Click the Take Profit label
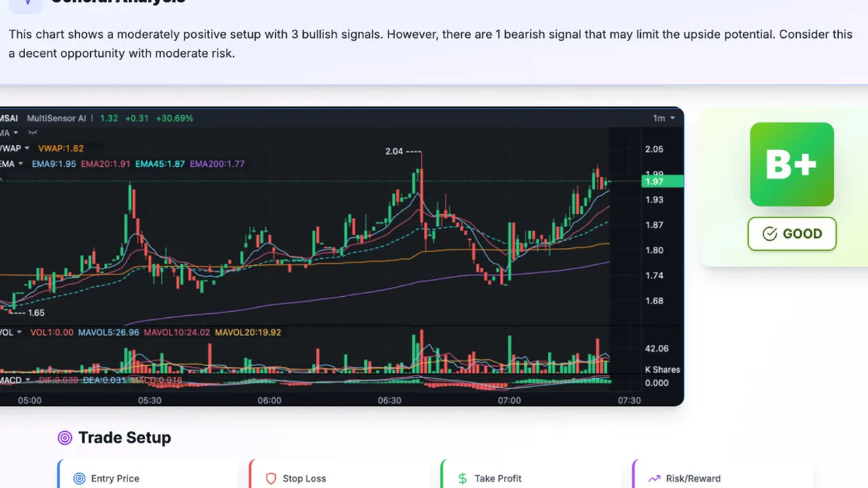The height and width of the screenshot is (488, 868). click(498, 479)
